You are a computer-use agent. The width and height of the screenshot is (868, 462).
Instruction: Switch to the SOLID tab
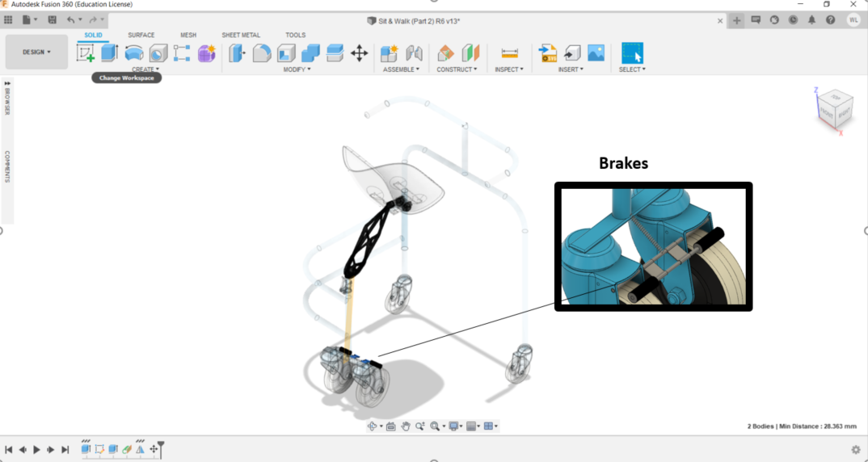pos(93,35)
